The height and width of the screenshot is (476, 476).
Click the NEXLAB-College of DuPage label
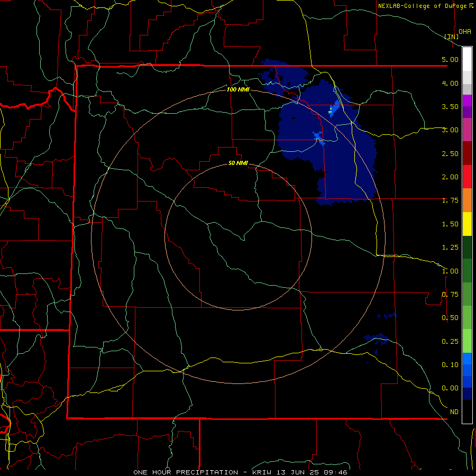click(x=422, y=6)
